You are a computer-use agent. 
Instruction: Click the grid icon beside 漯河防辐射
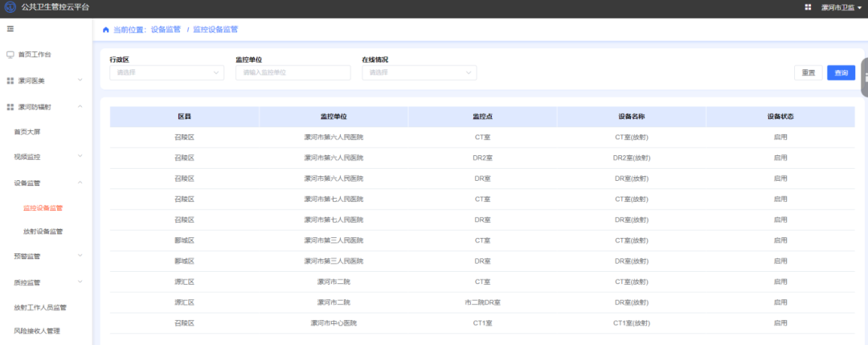pyautogui.click(x=10, y=107)
